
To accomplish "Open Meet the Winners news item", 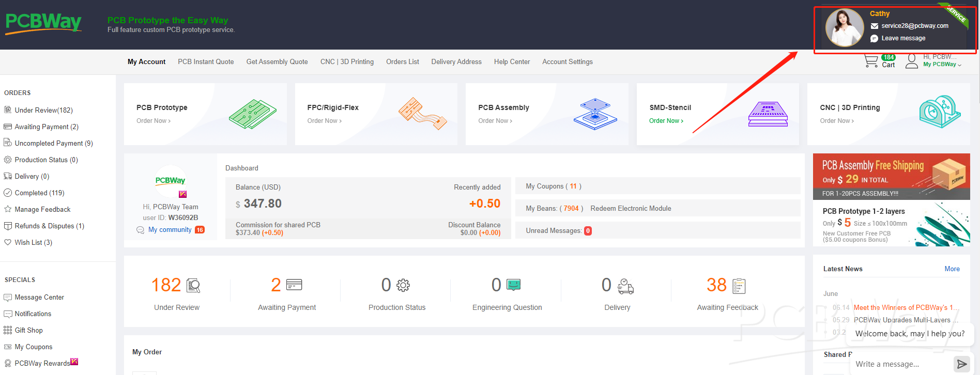I will (906, 307).
